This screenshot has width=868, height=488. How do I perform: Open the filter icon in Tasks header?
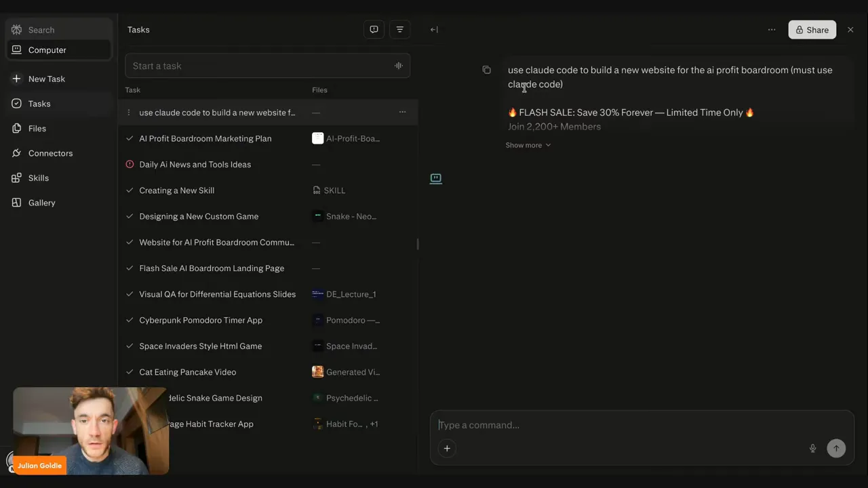tap(399, 30)
